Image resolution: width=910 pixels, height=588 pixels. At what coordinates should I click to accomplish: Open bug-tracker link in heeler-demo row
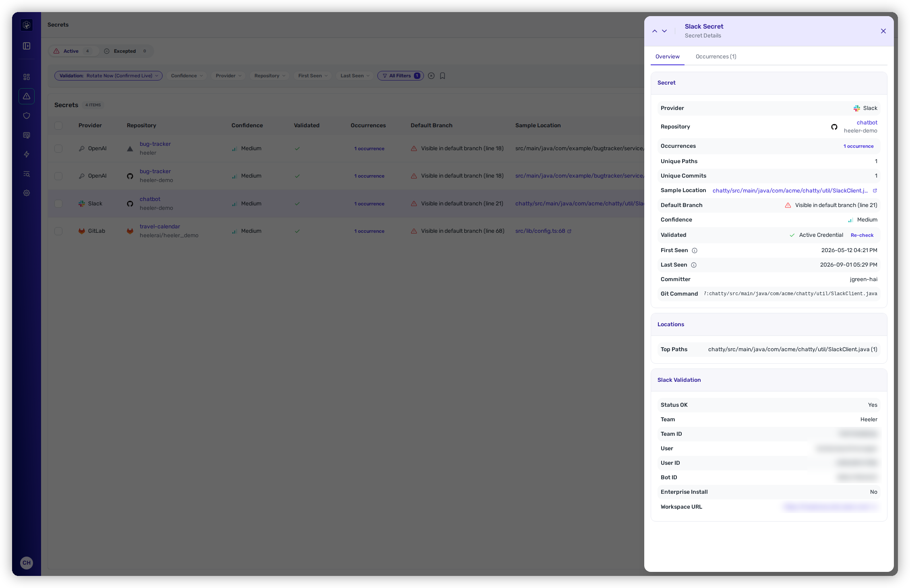click(x=155, y=172)
